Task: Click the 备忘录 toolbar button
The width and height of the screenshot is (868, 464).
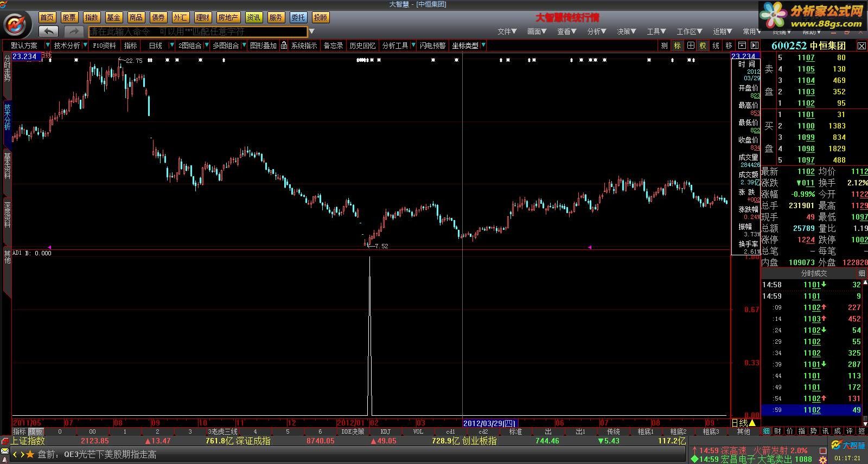Action: click(333, 46)
